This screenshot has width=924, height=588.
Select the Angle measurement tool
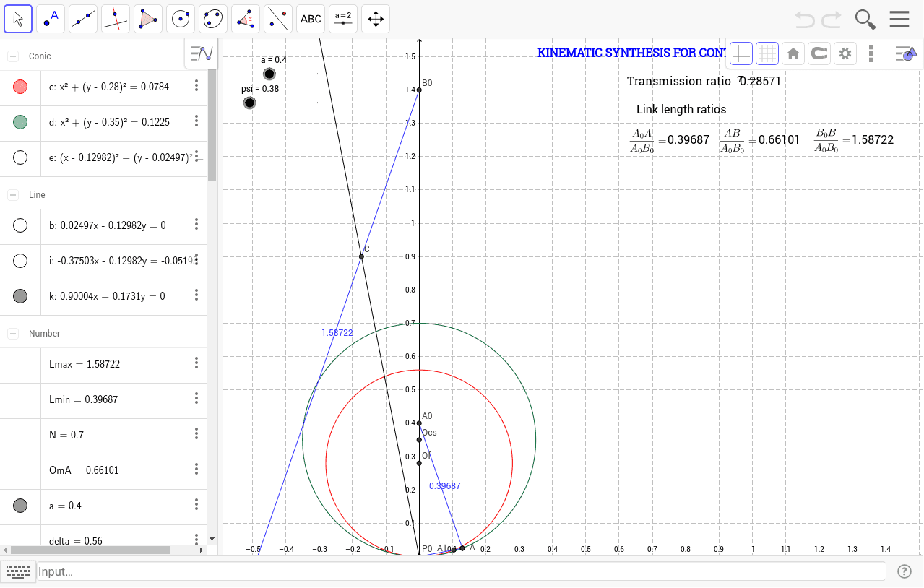[x=246, y=19]
